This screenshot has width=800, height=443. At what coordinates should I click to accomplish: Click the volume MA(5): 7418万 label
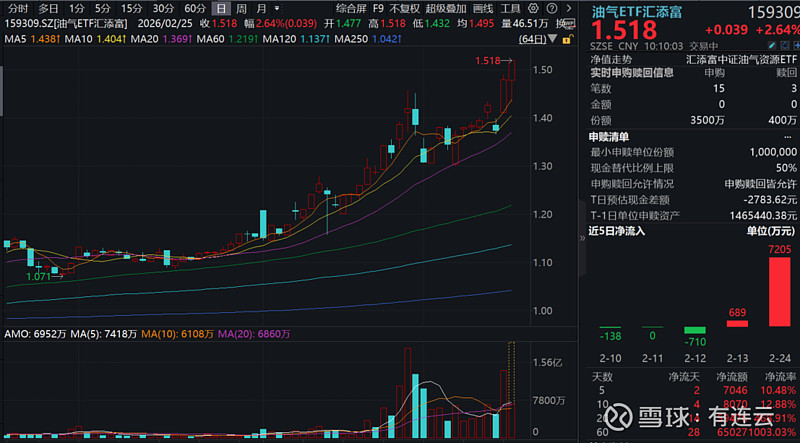pos(104,334)
